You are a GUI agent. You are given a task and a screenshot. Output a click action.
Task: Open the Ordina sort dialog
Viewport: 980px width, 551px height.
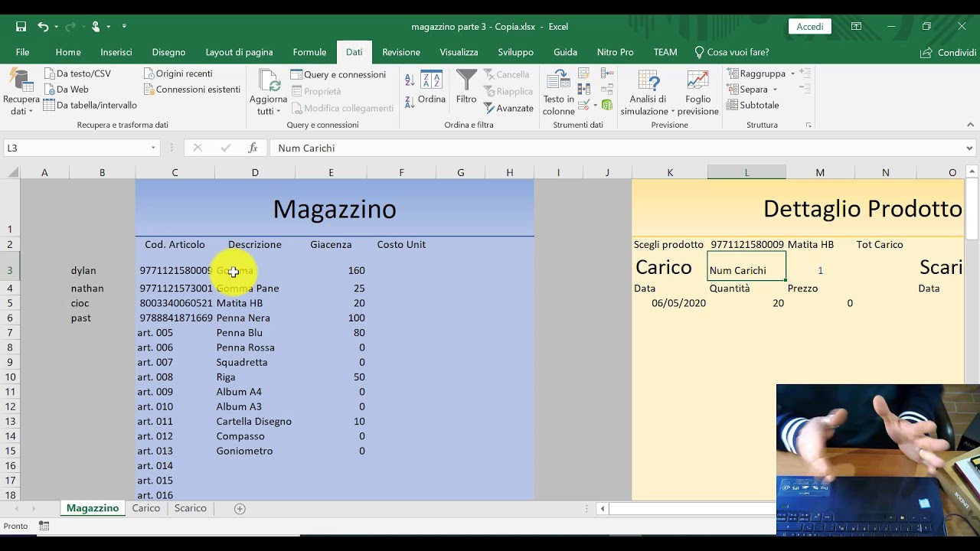click(x=432, y=87)
